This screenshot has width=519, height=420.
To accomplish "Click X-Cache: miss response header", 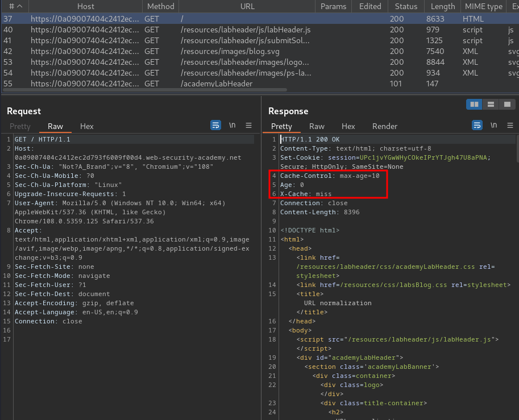I will pos(306,194).
